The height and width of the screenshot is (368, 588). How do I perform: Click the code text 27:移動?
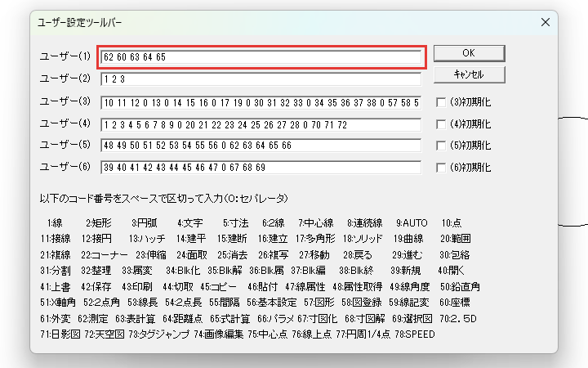(x=314, y=255)
